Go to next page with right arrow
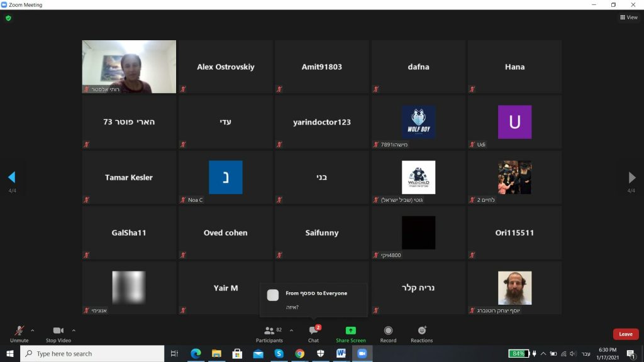Viewport: 644px width, 362px height. [632, 177]
